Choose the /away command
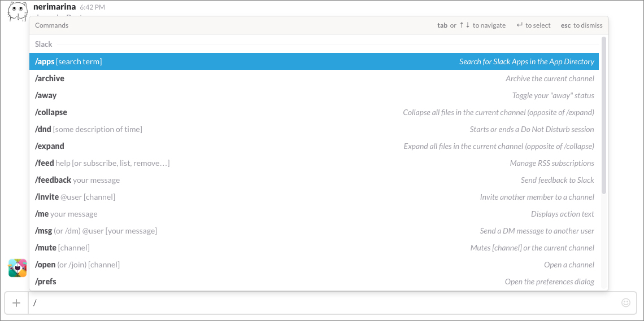Viewport: 644px width, 321px height. (x=314, y=95)
